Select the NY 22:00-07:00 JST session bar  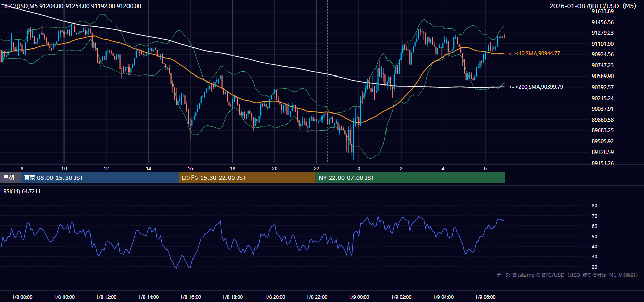[411, 178]
